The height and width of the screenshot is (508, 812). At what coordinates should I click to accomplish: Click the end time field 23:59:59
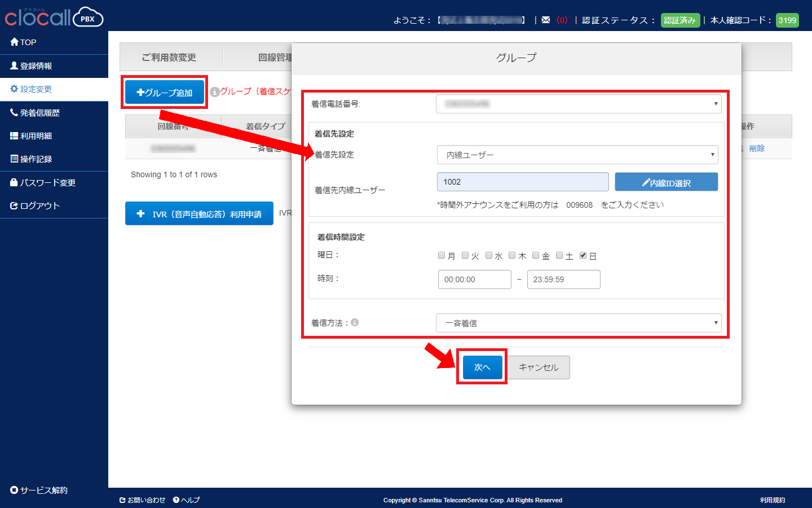click(x=564, y=279)
